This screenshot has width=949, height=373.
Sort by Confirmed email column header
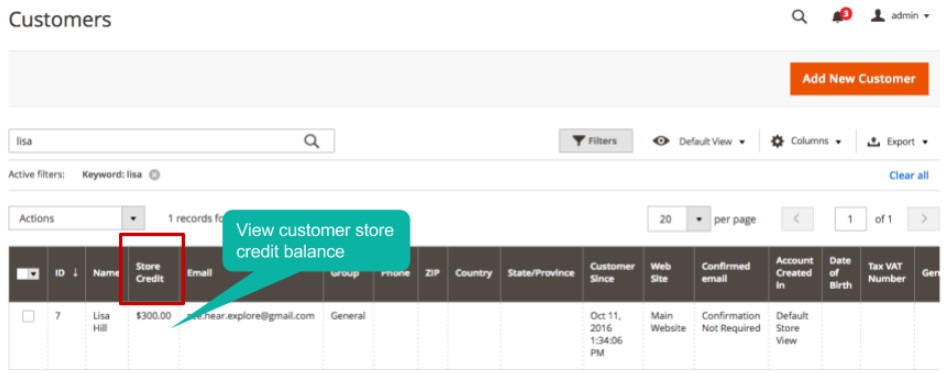click(731, 273)
